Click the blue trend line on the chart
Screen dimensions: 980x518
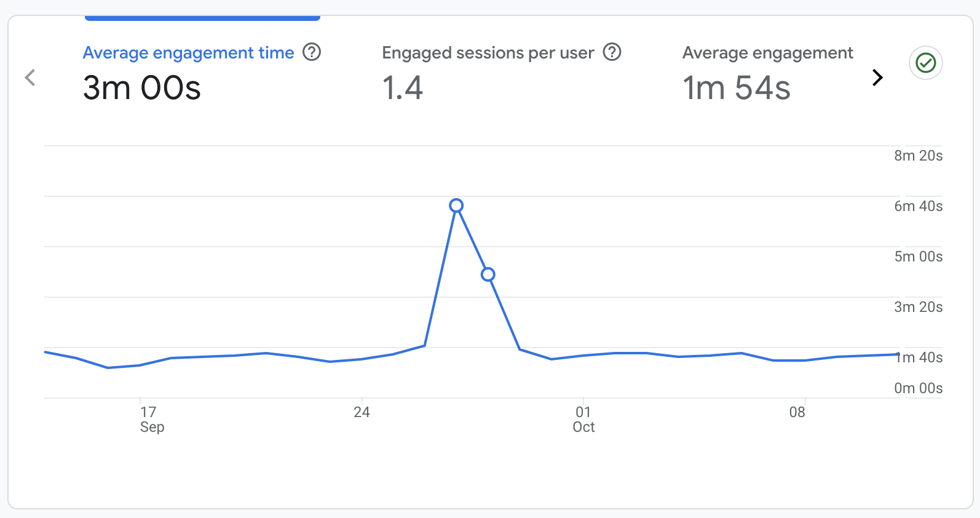(246, 356)
